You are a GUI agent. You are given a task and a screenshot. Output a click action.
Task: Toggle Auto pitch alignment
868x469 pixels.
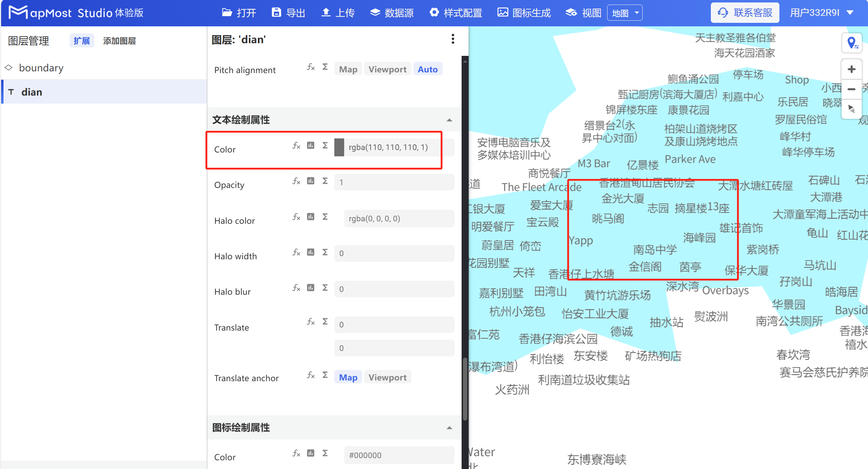point(427,69)
